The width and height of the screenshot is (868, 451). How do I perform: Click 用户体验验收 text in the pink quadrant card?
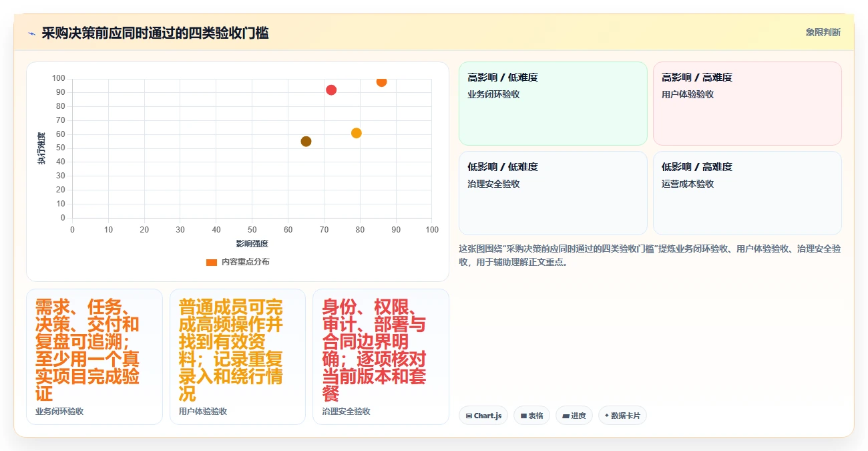click(x=688, y=94)
